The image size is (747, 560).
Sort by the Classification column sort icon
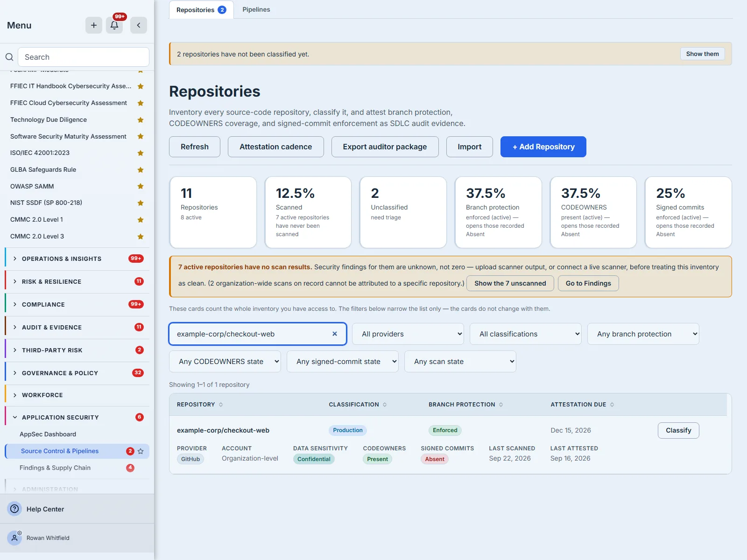point(385,405)
